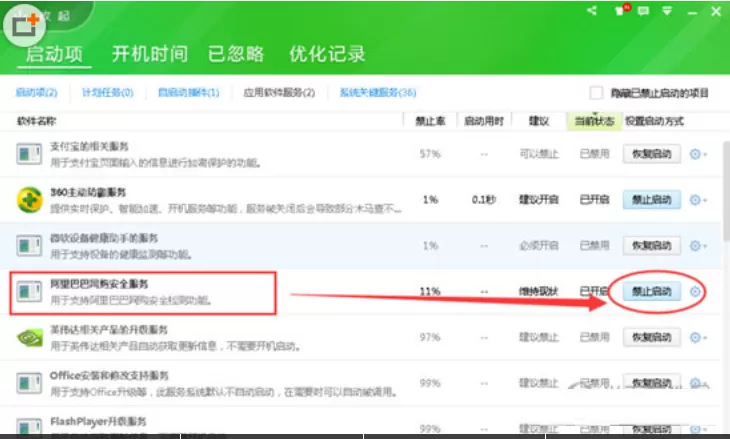Select the 自启动插件(1) sub-tab
The image size is (730, 439).
pyautogui.click(x=189, y=92)
